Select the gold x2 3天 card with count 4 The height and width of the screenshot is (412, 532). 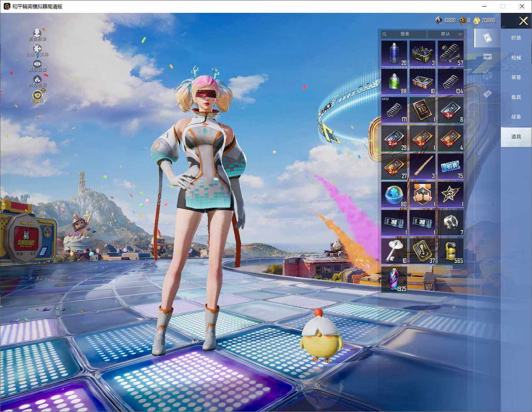451,138
